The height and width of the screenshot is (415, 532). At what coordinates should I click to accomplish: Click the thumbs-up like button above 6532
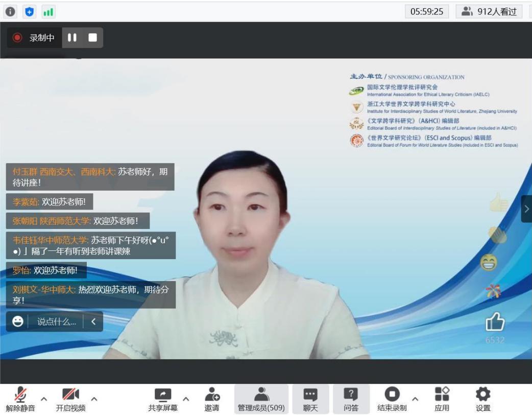pos(495,321)
